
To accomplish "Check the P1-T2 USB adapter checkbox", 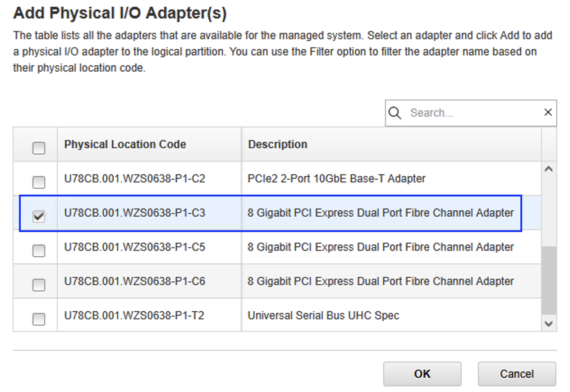I will pyautogui.click(x=39, y=319).
